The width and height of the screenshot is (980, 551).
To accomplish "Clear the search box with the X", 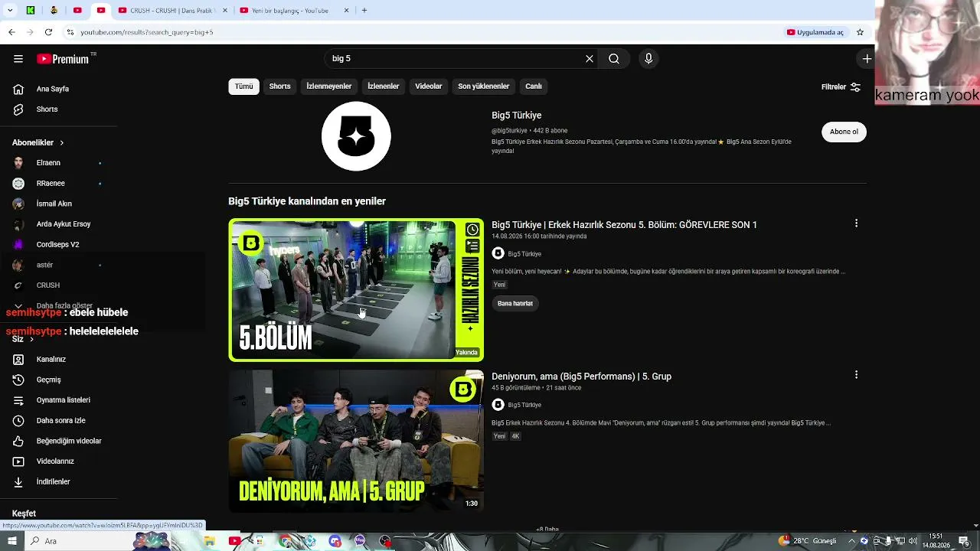I will (590, 59).
